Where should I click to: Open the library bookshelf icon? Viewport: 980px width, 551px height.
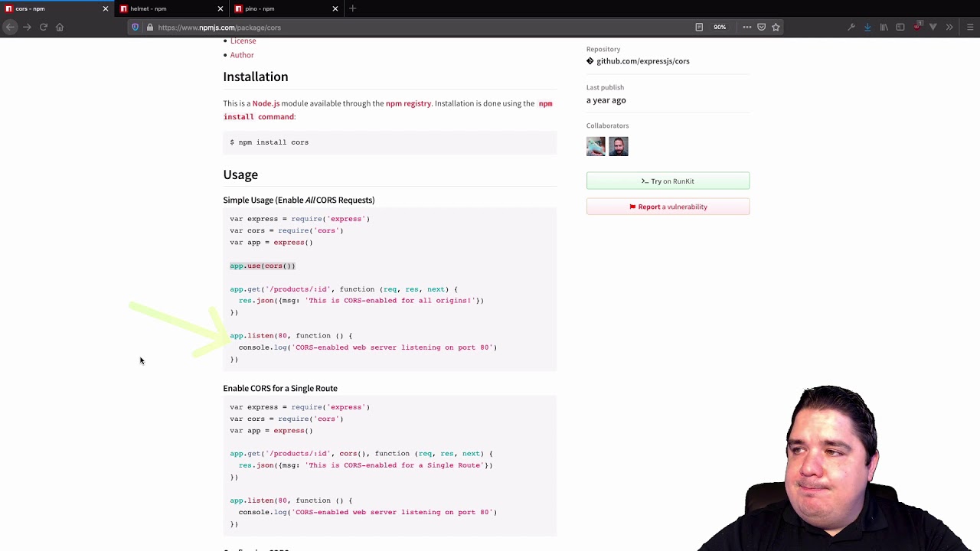pyautogui.click(x=884, y=27)
